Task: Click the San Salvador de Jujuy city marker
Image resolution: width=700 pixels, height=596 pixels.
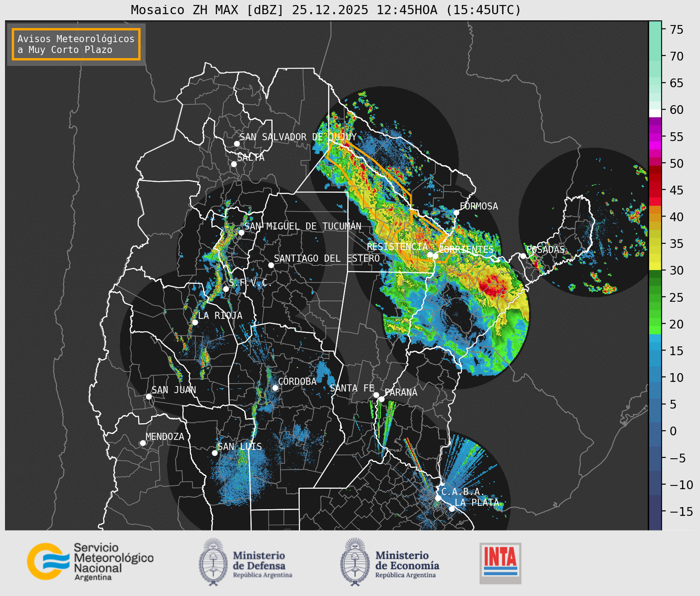Action: tap(237, 144)
